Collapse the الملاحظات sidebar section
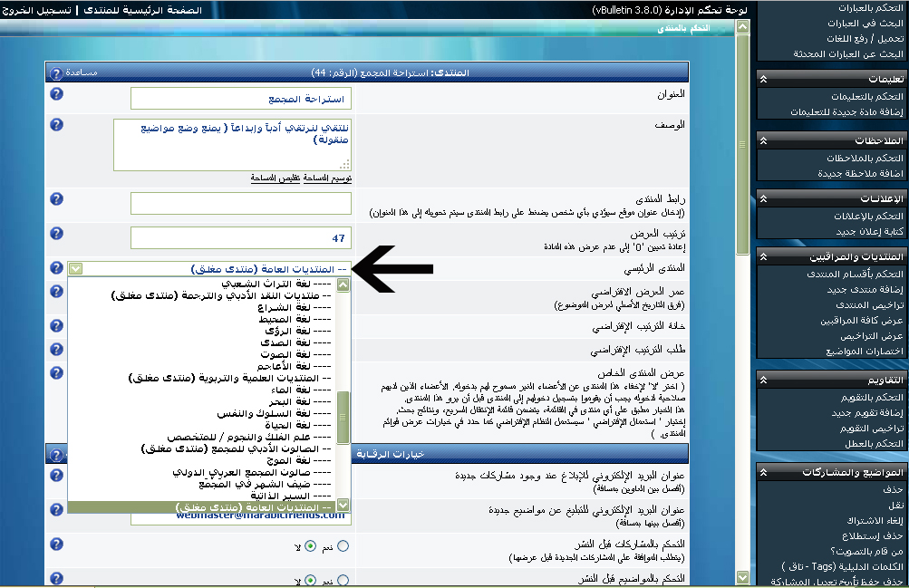 click(764, 140)
